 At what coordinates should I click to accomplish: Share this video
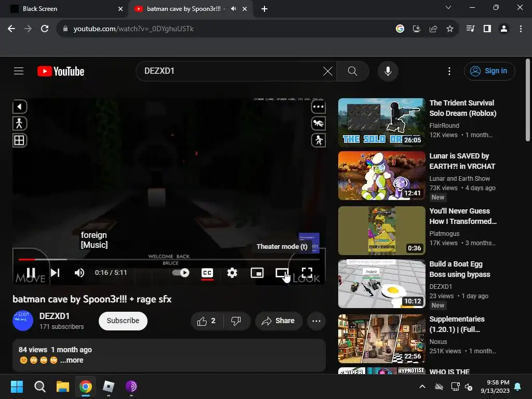pyautogui.click(x=278, y=321)
